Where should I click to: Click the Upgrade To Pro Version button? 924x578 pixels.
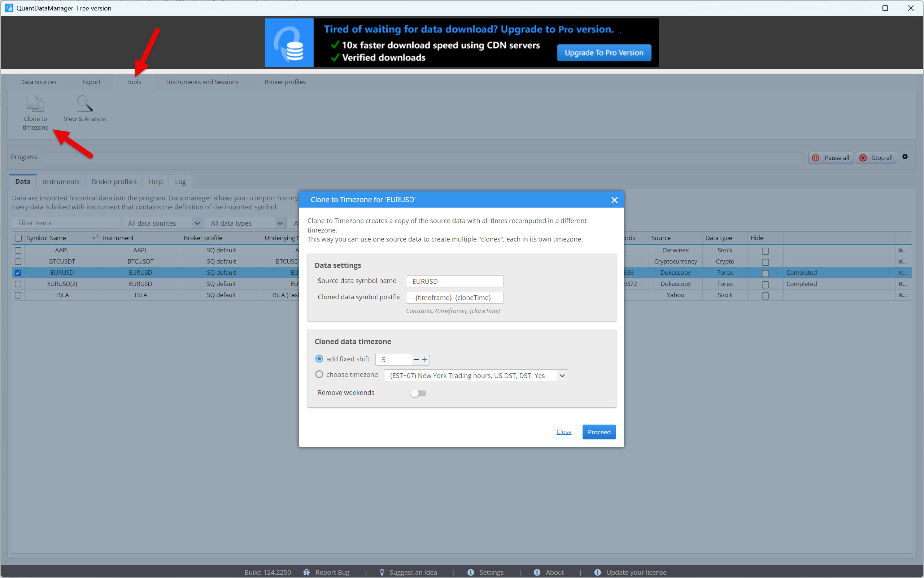(x=604, y=53)
